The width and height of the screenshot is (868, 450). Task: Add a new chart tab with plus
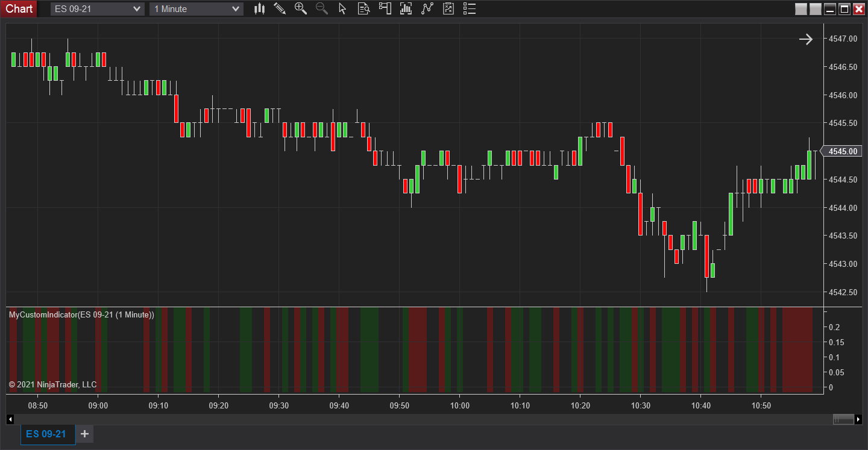pyautogui.click(x=84, y=434)
